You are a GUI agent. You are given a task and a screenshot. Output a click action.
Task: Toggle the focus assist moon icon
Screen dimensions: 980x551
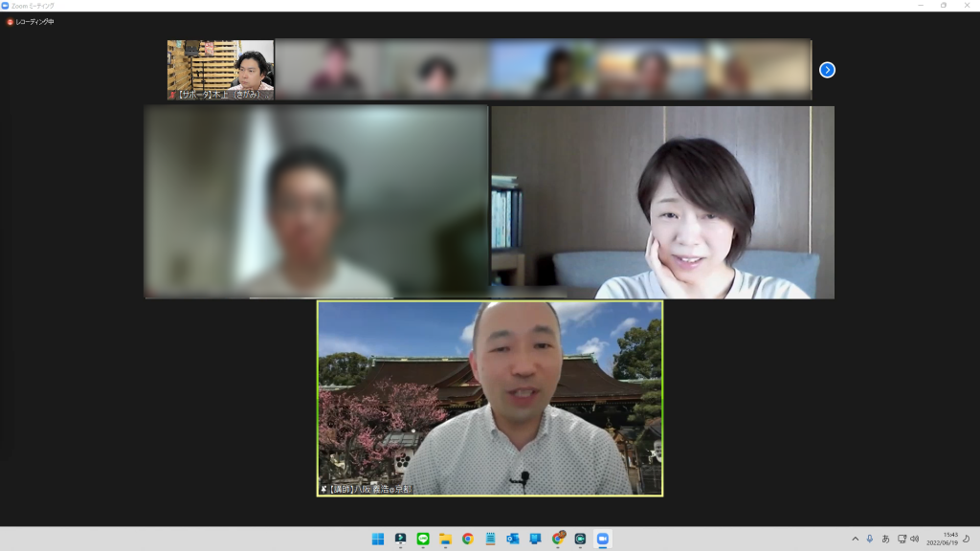point(966,539)
